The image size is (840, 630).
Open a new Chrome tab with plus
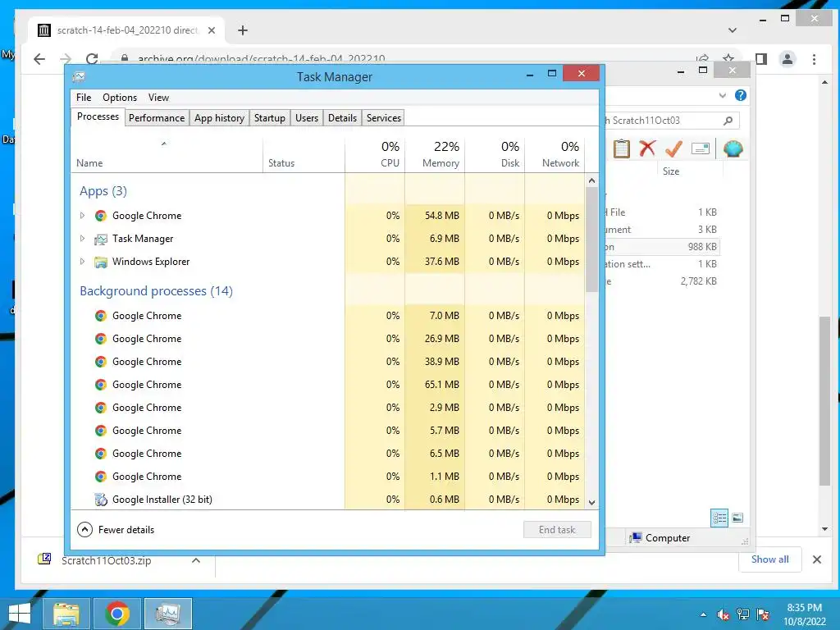(x=243, y=30)
